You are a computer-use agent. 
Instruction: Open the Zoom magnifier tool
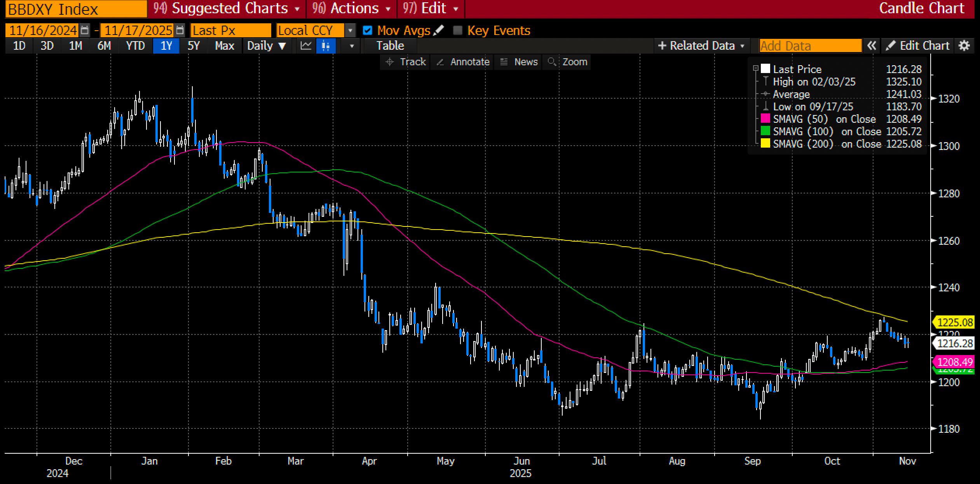tap(568, 62)
